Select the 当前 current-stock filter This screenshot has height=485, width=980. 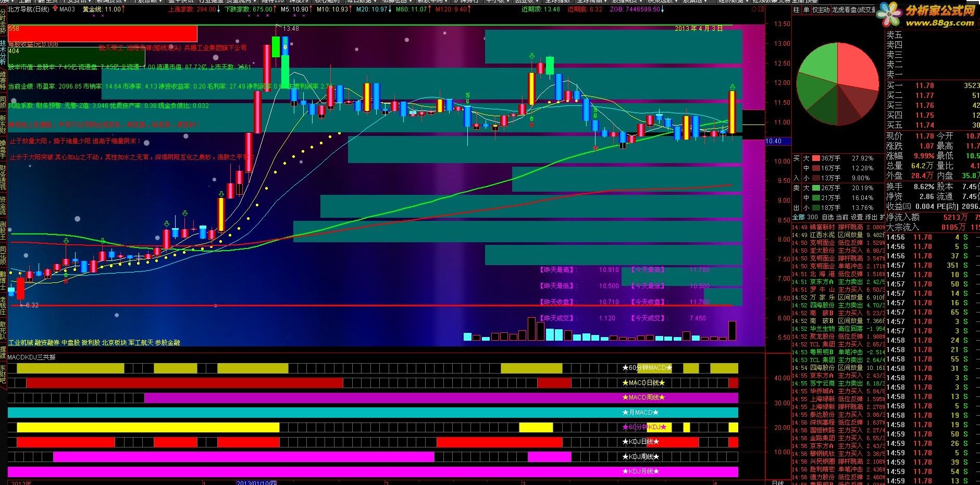click(x=842, y=217)
